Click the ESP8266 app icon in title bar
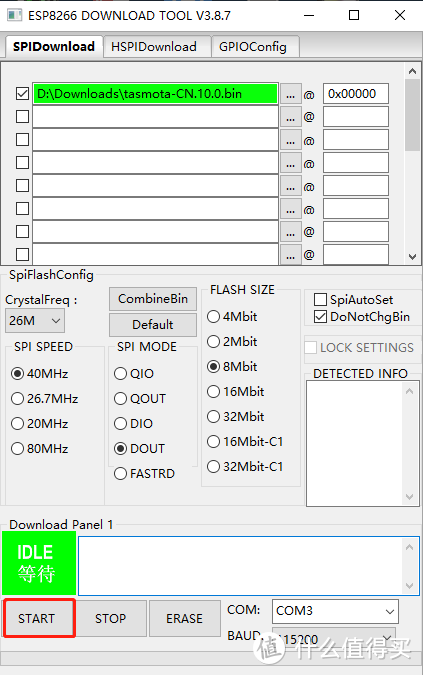423x675 pixels. click(14, 15)
